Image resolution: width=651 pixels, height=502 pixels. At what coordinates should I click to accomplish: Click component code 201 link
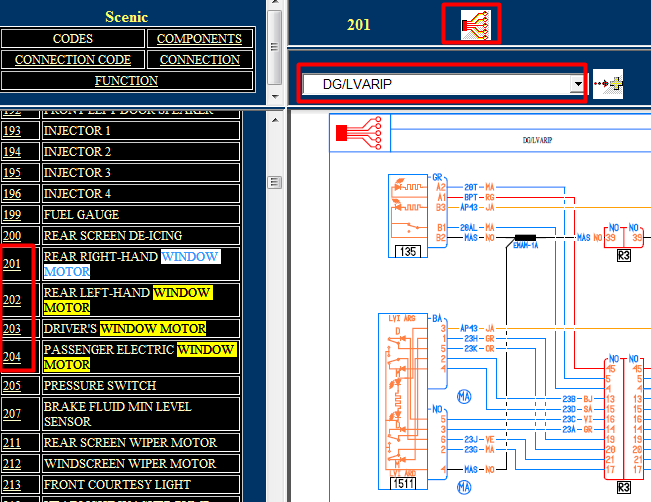coord(12,264)
